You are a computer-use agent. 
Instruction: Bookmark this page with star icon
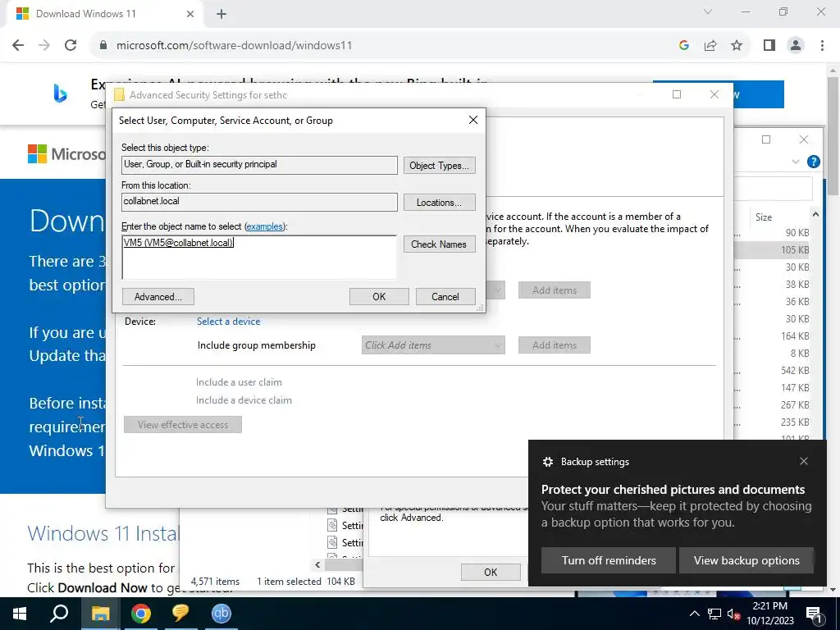pyautogui.click(x=737, y=46)
